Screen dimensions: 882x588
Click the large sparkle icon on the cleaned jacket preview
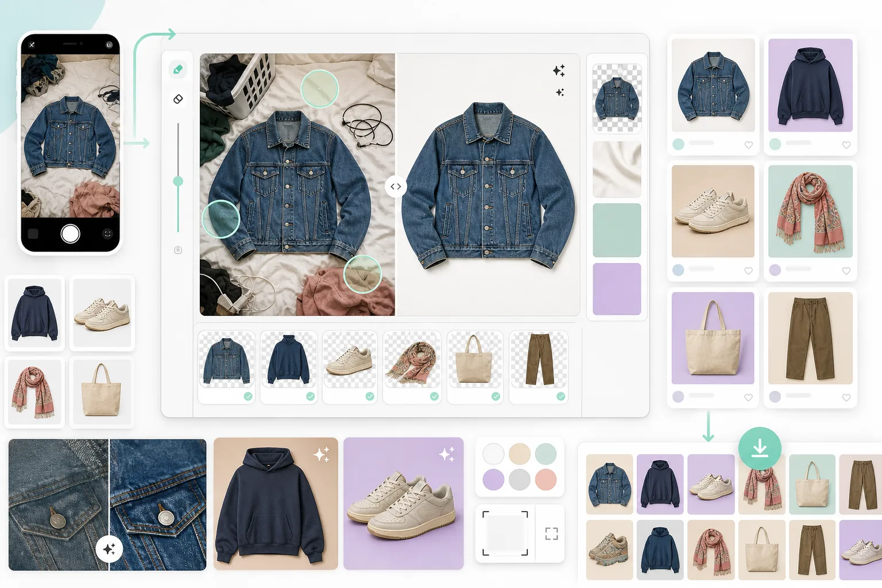559,71
